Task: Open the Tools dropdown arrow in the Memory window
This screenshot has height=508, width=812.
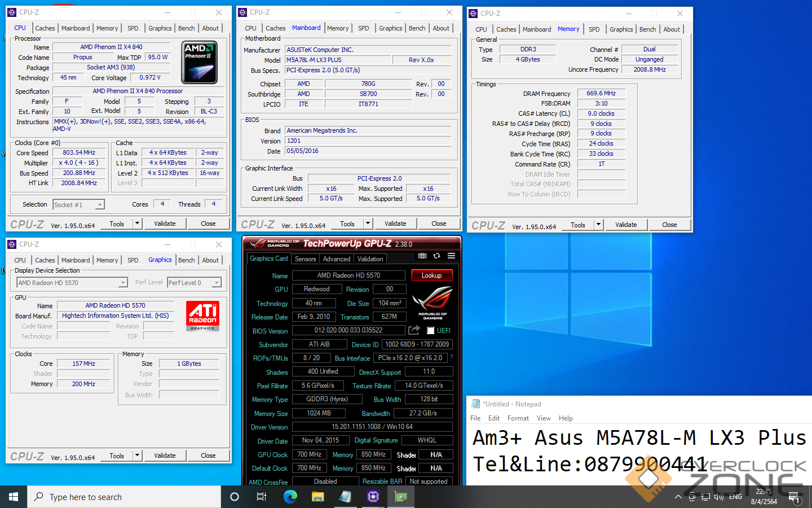Action: point(598,225)
